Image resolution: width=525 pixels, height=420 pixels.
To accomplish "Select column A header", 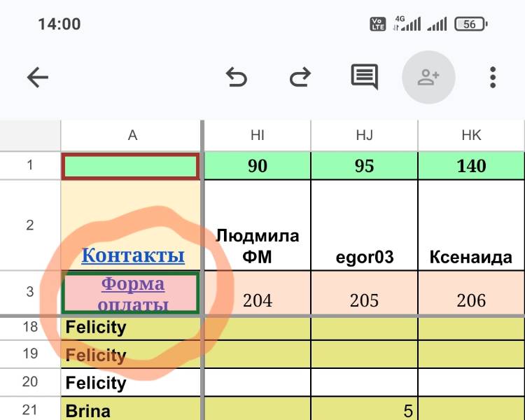I will 132,135.
